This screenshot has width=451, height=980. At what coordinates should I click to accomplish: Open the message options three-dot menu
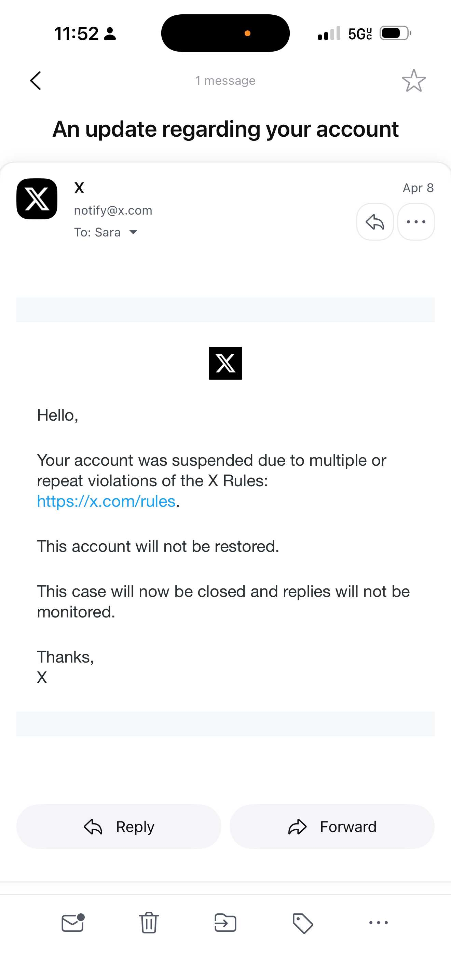[x=416, y=222]
